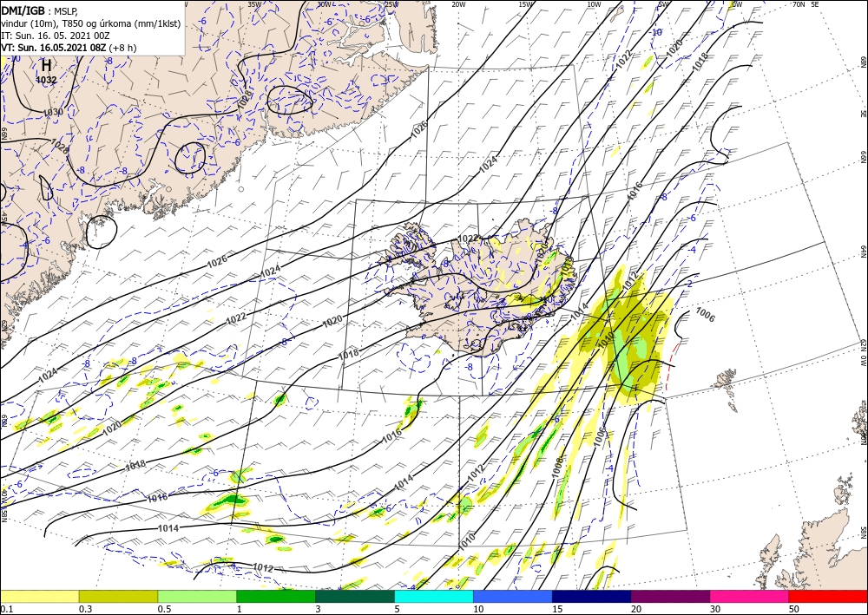Click the legend value 0.3

click(x=85, y=609)
